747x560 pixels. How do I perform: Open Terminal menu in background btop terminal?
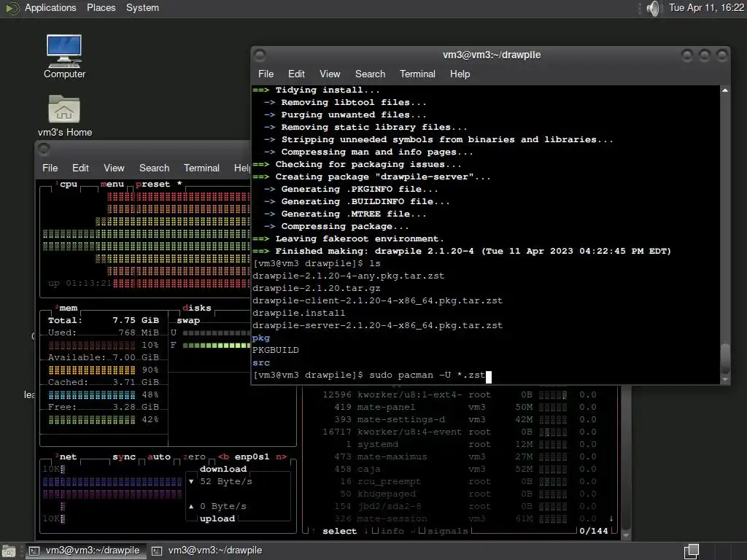click(201, 168)
